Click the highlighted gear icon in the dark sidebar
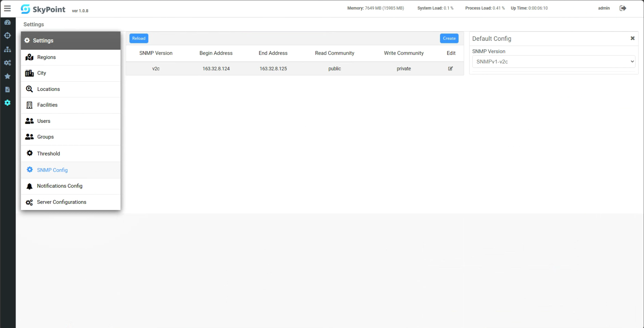 tap(7, 103)
